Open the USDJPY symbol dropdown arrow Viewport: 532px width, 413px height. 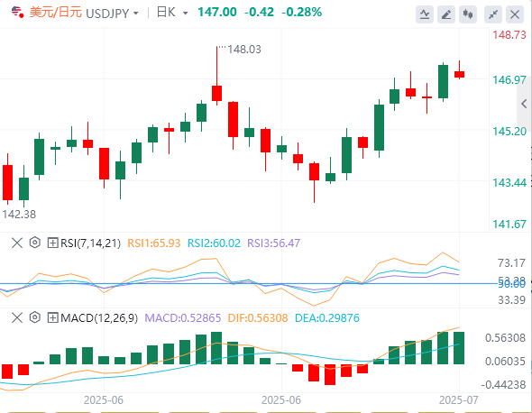click(x=136, y=14)
